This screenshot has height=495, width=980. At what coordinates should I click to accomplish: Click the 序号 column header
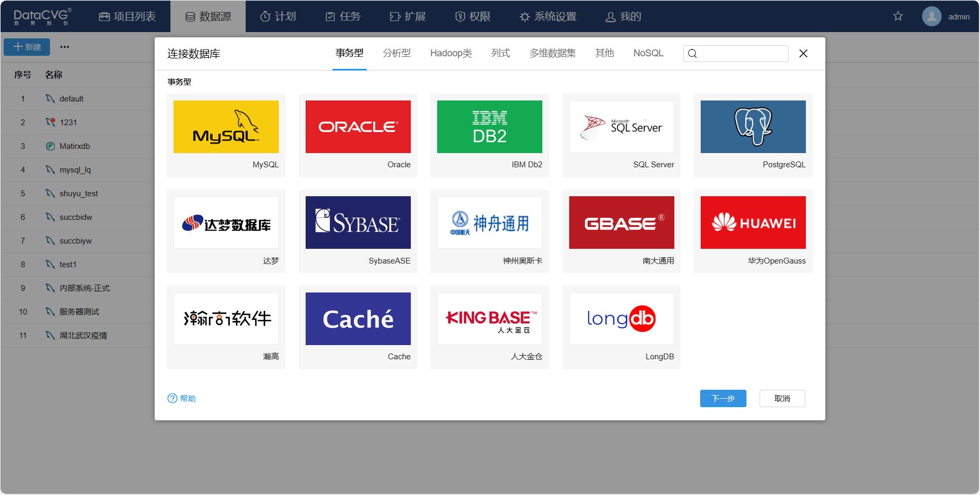(x=23, y=75)
